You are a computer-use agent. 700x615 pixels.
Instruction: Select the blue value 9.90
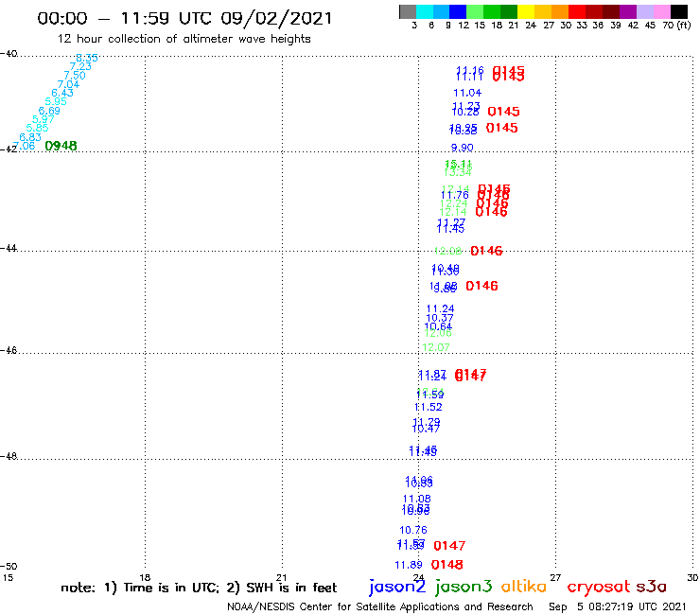(x=462, y=148)
